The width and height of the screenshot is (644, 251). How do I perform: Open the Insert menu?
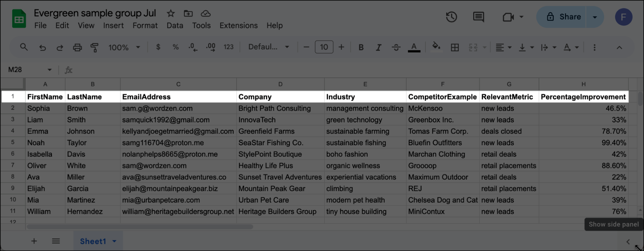click(x=113, y=25)
